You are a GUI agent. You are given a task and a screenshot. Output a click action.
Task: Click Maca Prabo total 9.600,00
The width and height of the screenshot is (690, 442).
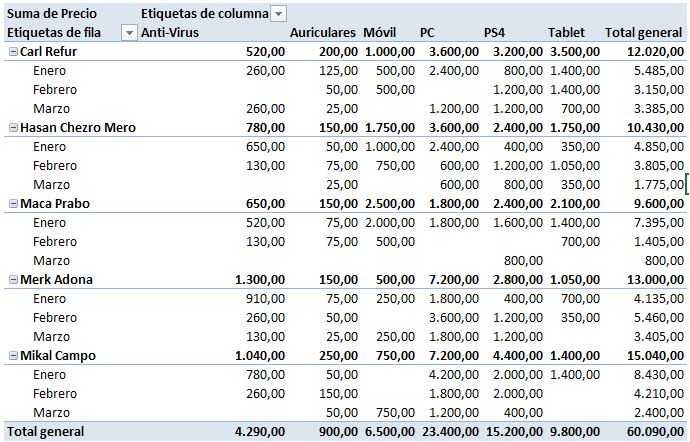[x=659, y=204]
